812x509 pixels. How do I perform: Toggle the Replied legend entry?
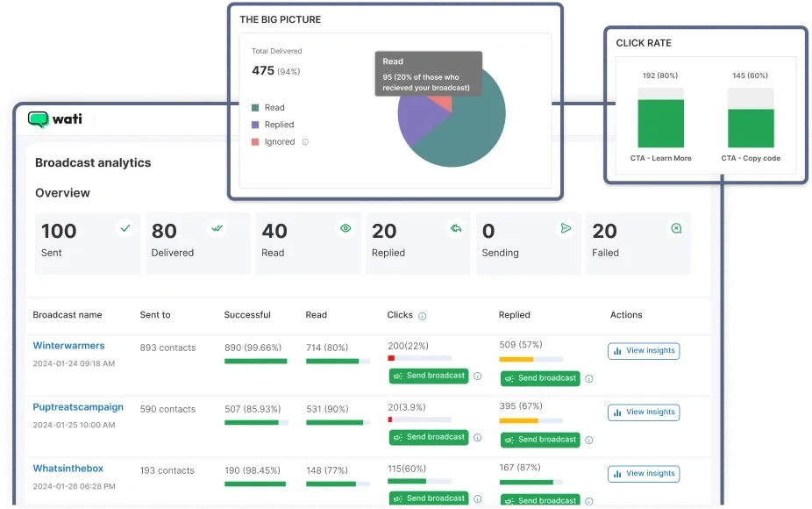(274, 125)
